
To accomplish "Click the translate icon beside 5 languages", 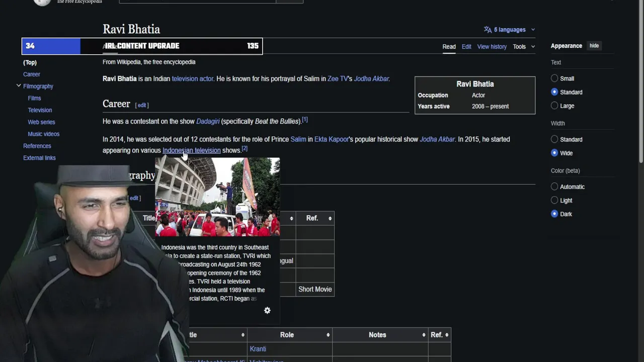I will tap(488, 30).
